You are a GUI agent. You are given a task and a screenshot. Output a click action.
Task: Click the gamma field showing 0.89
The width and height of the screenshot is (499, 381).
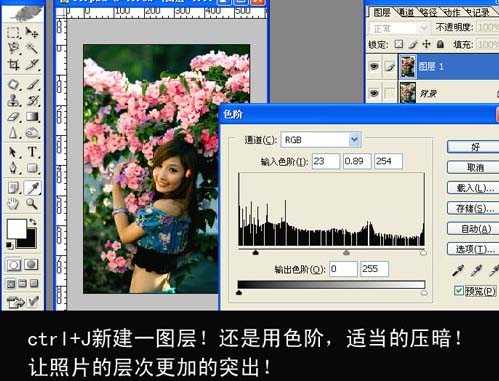coord(357,161)
